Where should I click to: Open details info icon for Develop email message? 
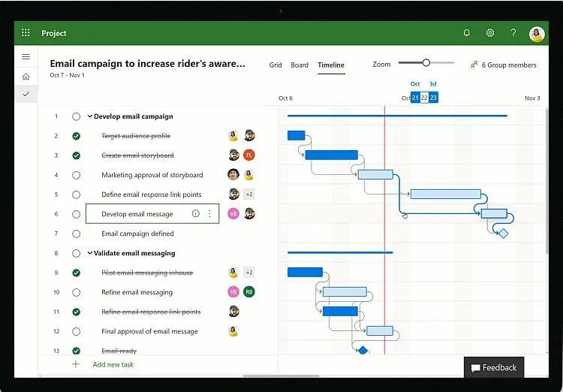click(196, 214)
